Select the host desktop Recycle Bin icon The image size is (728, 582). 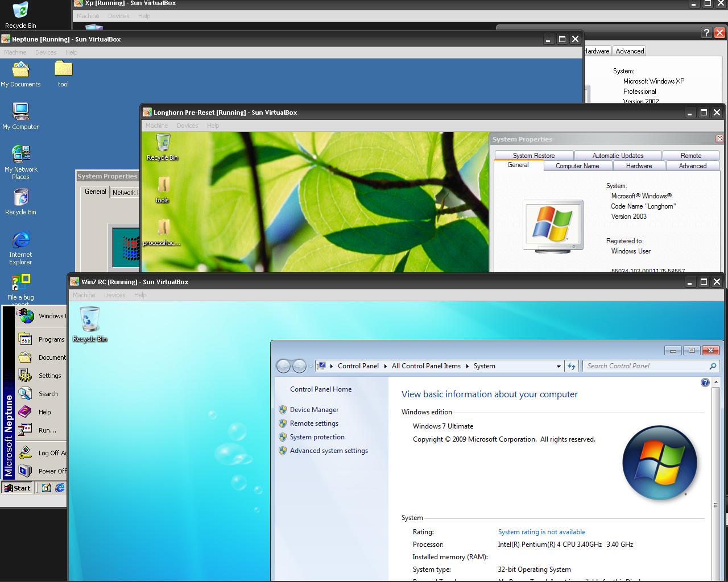tap(20, 15)
